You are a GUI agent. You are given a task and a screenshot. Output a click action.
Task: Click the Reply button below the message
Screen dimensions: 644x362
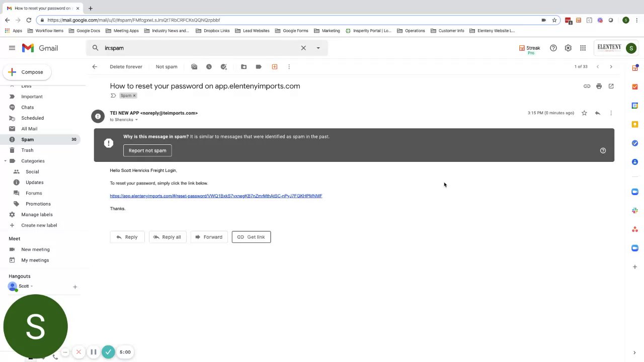click(127, 237)
